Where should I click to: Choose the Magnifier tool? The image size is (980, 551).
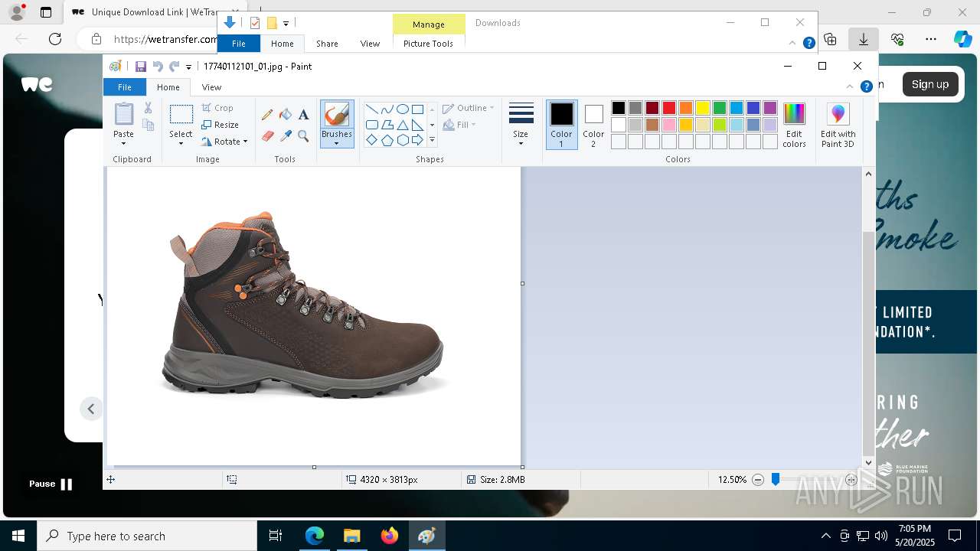point(303,136)
